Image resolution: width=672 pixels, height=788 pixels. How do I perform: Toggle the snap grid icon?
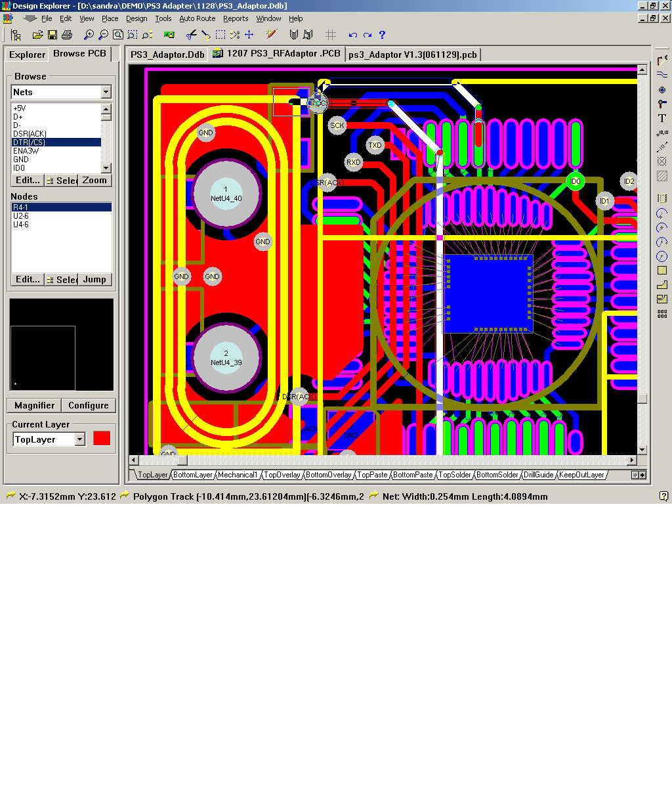point(330,35)
